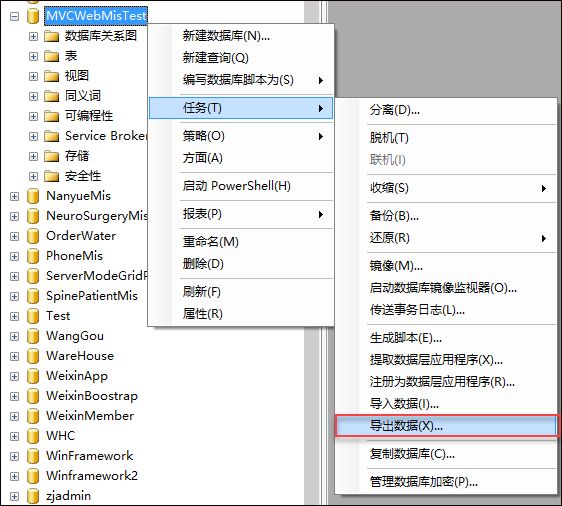Screen dimensions: 562x506
Task: Click the SpinePatientMis database icon
Action: point(33,296)
